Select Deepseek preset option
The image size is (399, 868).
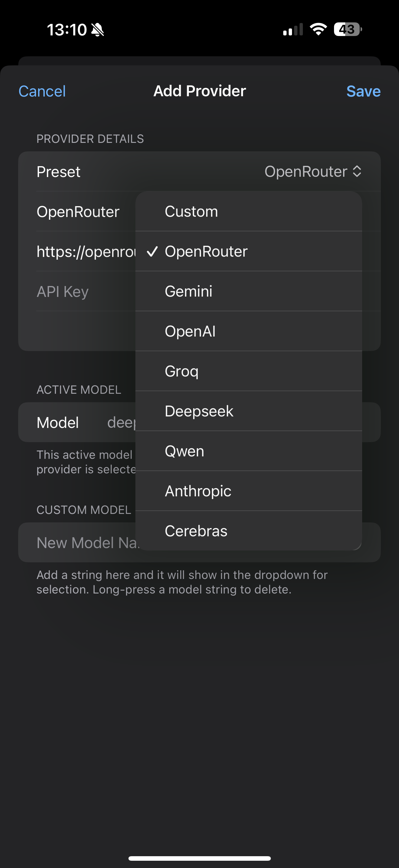(248, 411)
